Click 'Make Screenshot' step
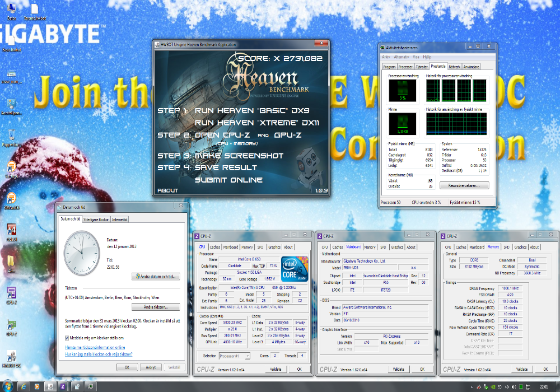Image resolution: width=560 pixels, height=392 pixels. pyautogui.click(x=239, y=156)
